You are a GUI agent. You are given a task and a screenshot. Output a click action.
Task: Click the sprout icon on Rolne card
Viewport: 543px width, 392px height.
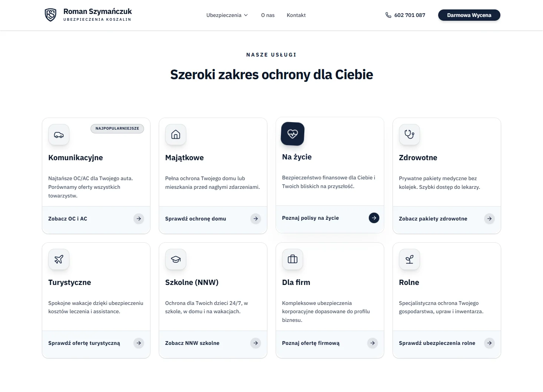pyautogui.click(x=410, y=259)
